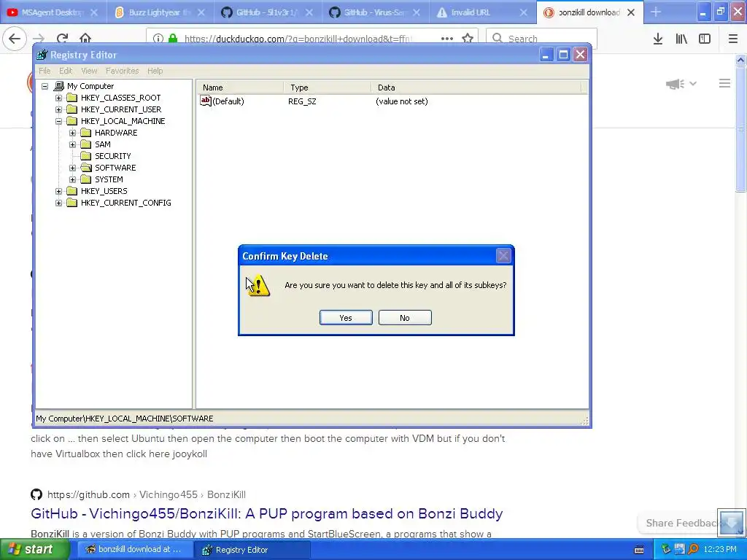Click the Firefox reload button
747x560 pixels.
63,39
